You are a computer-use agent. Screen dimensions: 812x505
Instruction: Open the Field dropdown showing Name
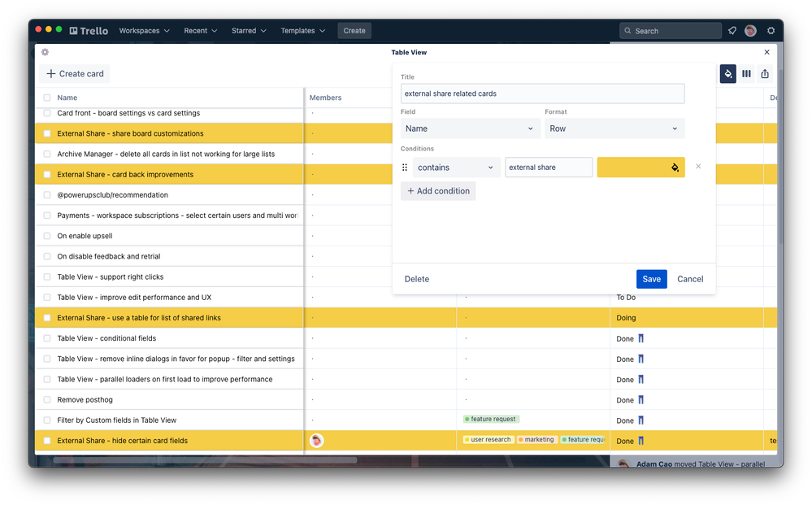470,128
